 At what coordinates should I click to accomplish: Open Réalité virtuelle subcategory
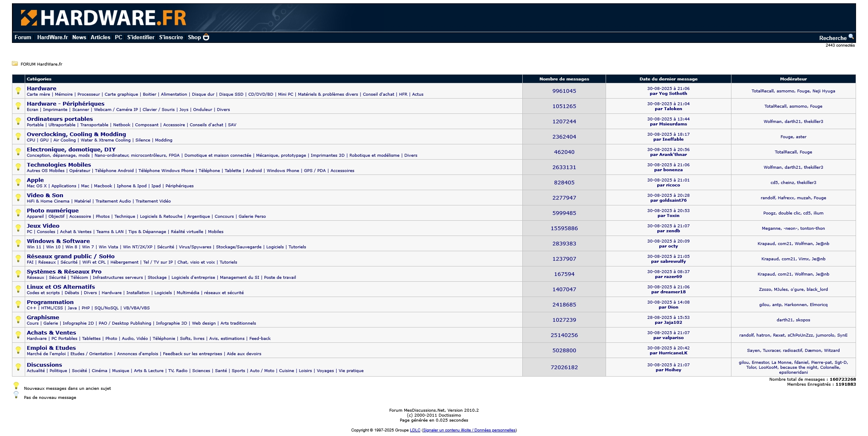[187, 232]
